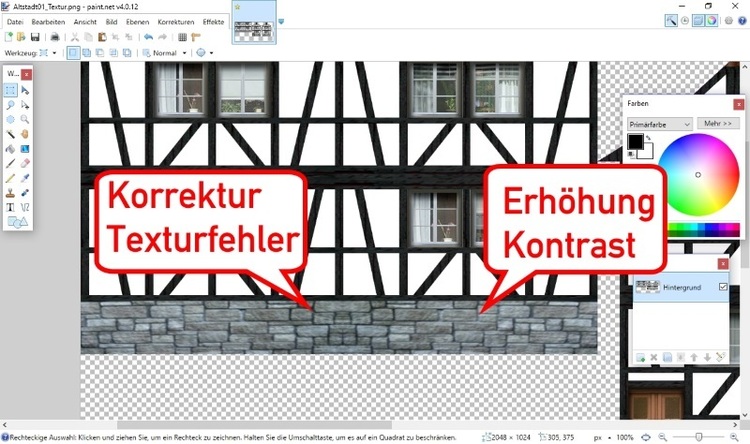The height and width of the screenshot is (444, 750).
Task: Select the Ellipse Select tool
Action: click(10, 120)
